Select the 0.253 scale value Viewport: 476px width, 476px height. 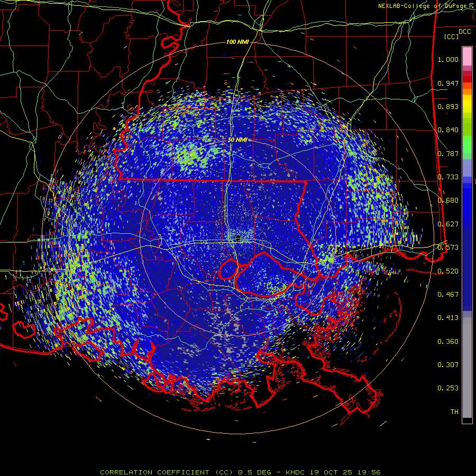click(448, 388)
